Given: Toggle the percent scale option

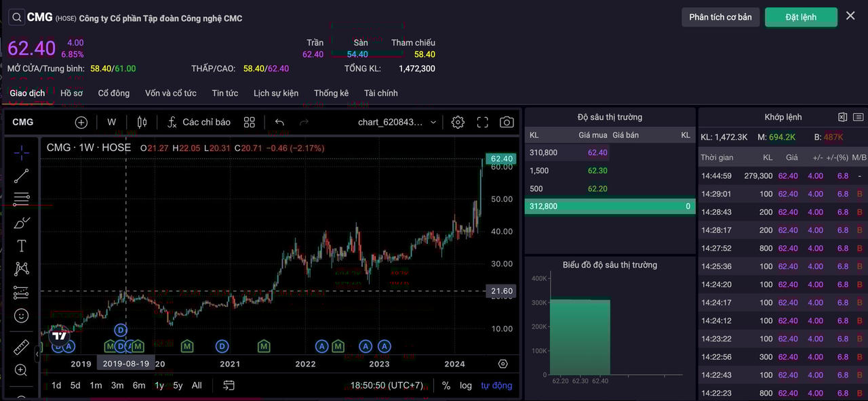Looking at the screenshot, I should tap(446, 385).
